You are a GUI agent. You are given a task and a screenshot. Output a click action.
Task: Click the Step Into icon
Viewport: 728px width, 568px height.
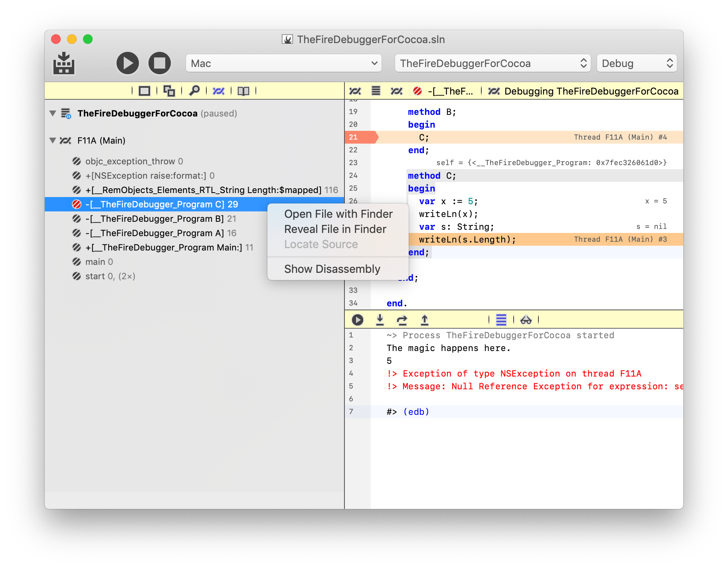coord(380,319)
